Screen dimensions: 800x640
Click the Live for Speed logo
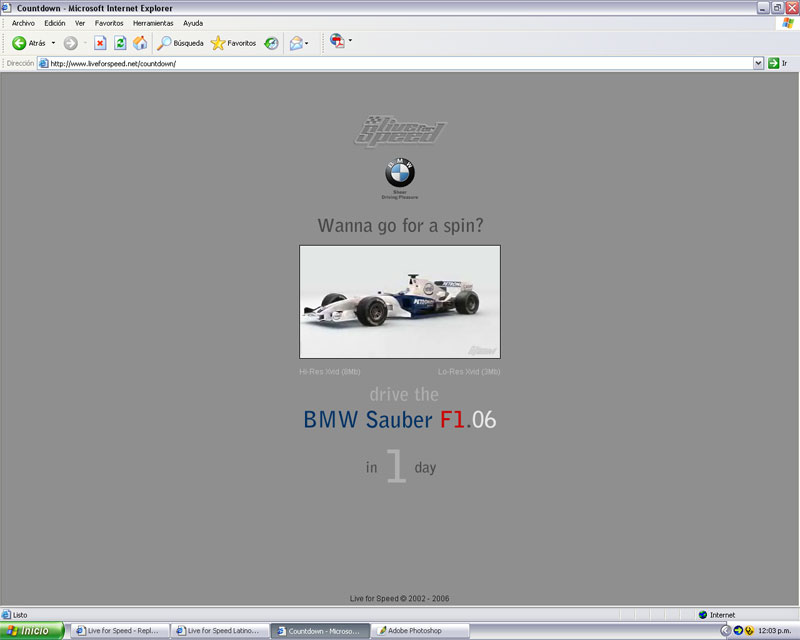click(x=400, y=132)
